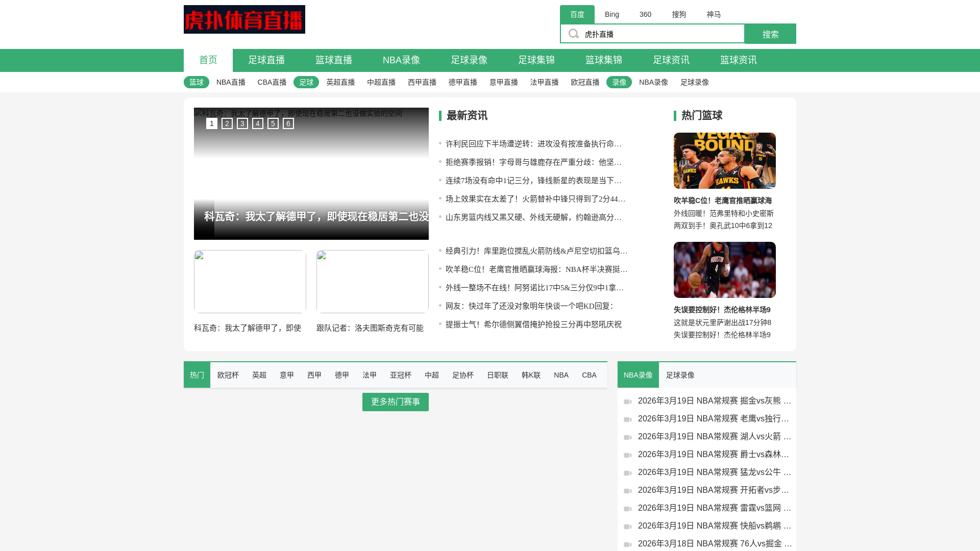Click the magnifier icon in search box
980x551 pixels.
pos(574,34)
